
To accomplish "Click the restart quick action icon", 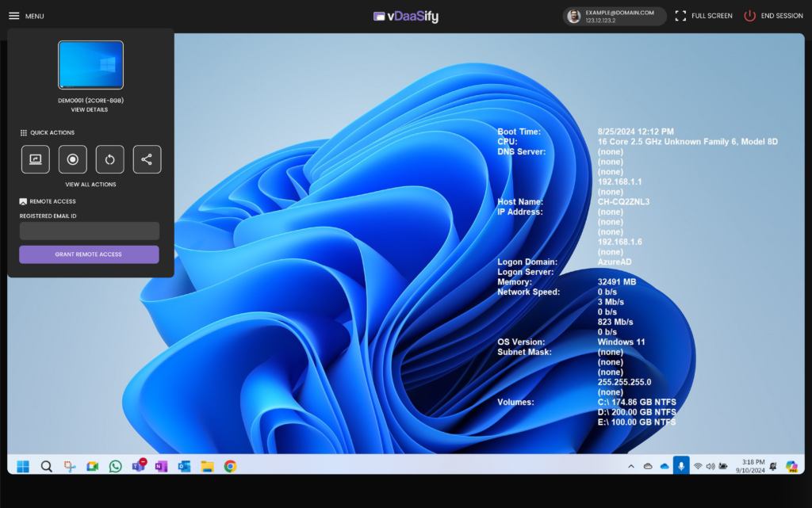I will [x=110, y=159].
